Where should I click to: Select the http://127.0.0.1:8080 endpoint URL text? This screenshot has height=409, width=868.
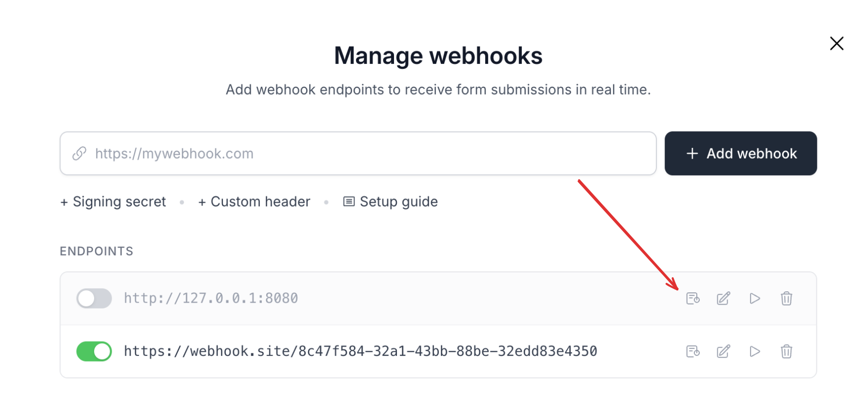click(x=211, y=298)
